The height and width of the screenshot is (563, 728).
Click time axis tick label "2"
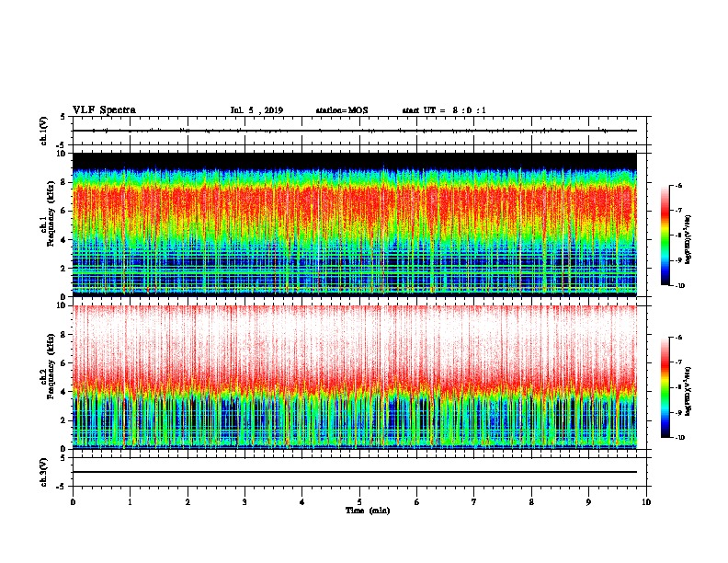[188, 502]
